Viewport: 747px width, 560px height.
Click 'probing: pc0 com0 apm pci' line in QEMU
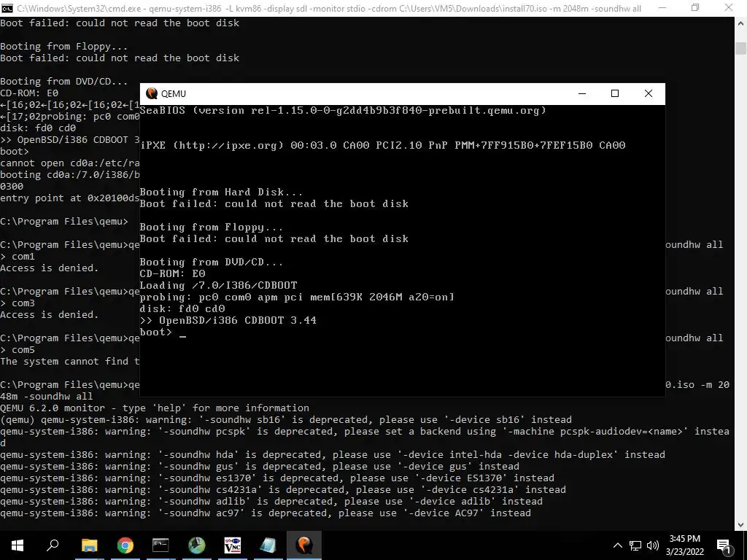297,297
